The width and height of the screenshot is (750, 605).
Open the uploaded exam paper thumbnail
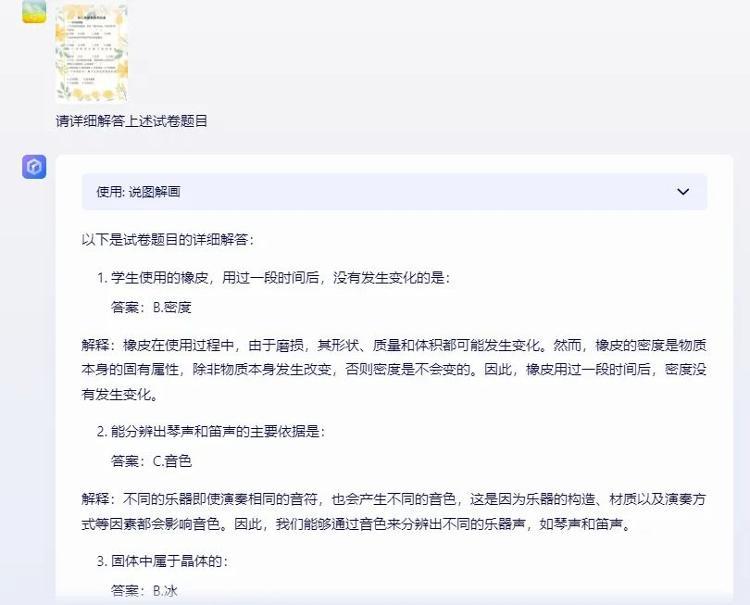(x=91, y=53)
